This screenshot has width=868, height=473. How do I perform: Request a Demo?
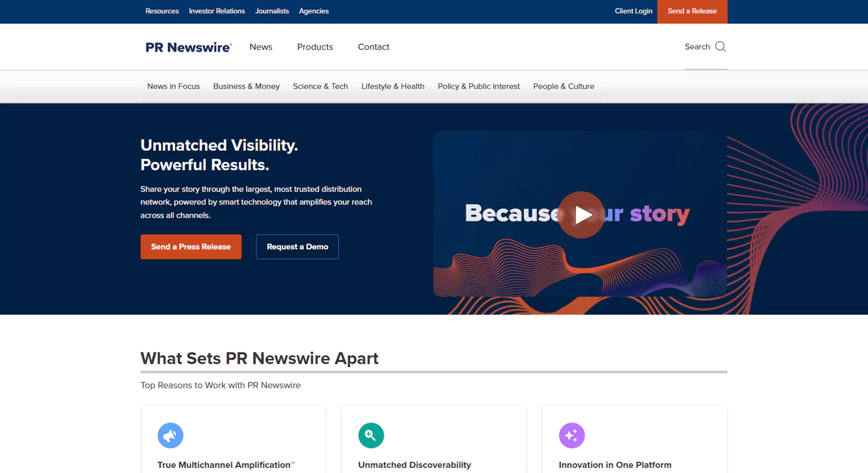pyautogui.click(x=297, y=247)
